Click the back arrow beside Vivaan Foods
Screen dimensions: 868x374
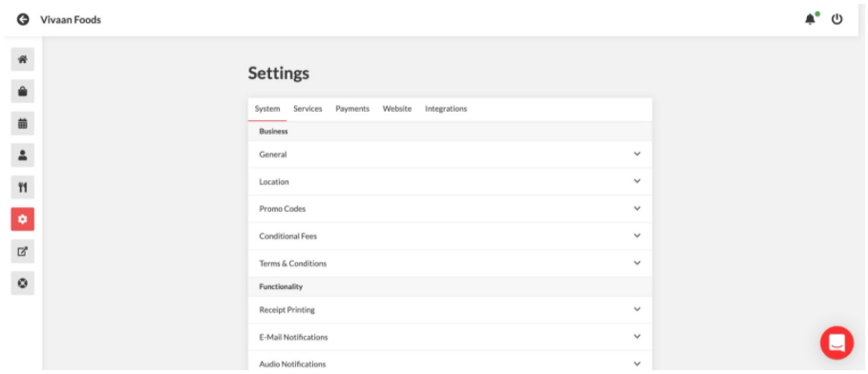click(23, 20)
